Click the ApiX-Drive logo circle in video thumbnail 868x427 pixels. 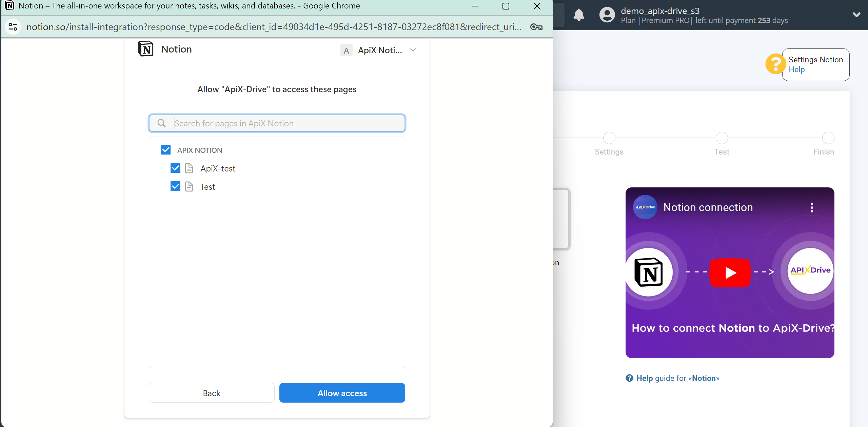(x=810, y=270)
